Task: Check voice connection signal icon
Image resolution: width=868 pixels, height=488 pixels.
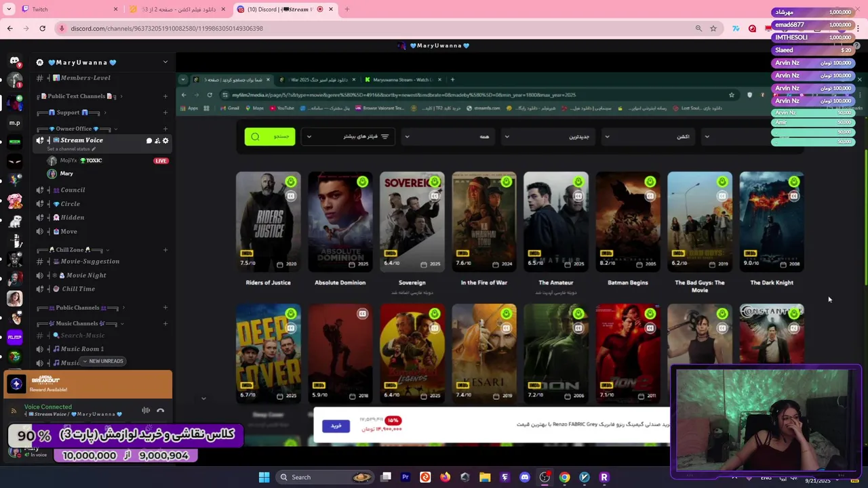Action: pyautogui.click(x=14, y=410)
